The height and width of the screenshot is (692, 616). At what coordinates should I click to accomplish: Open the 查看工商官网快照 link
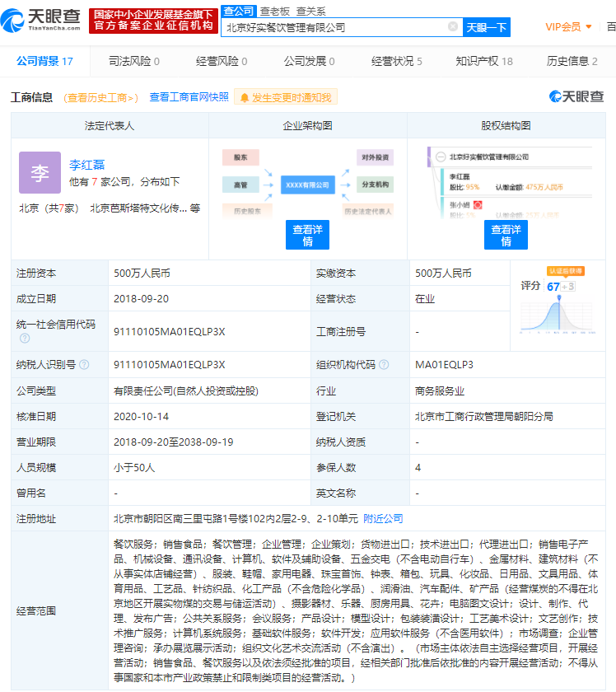click(x=189, y=97)
